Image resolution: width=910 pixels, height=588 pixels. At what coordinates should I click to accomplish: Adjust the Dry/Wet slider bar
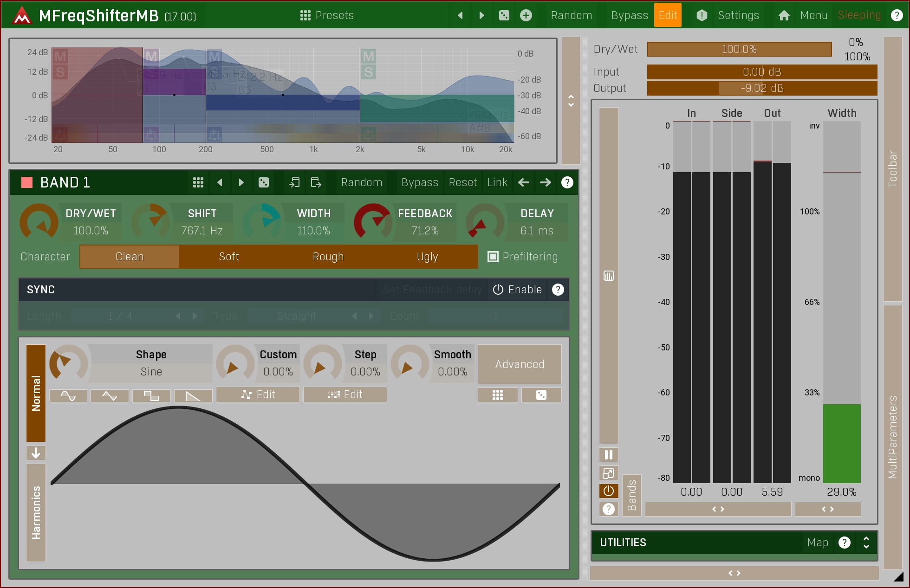(739, 49)
